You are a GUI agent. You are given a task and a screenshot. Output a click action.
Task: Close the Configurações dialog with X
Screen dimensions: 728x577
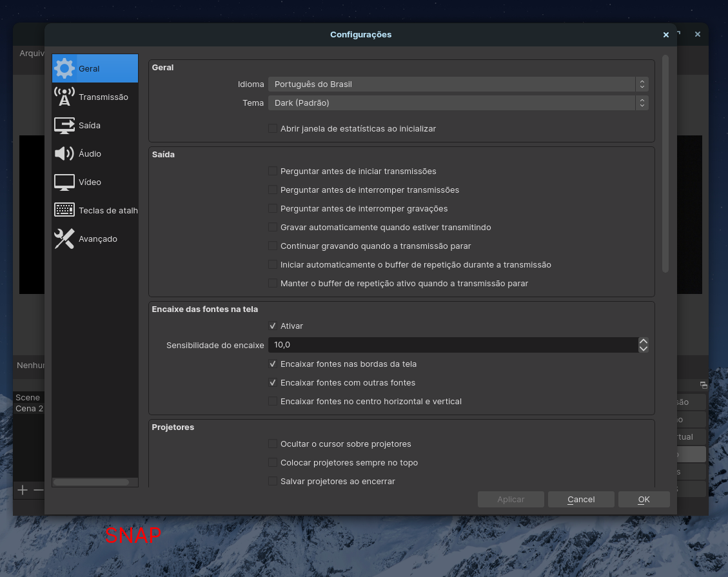(x=666, y=35)
